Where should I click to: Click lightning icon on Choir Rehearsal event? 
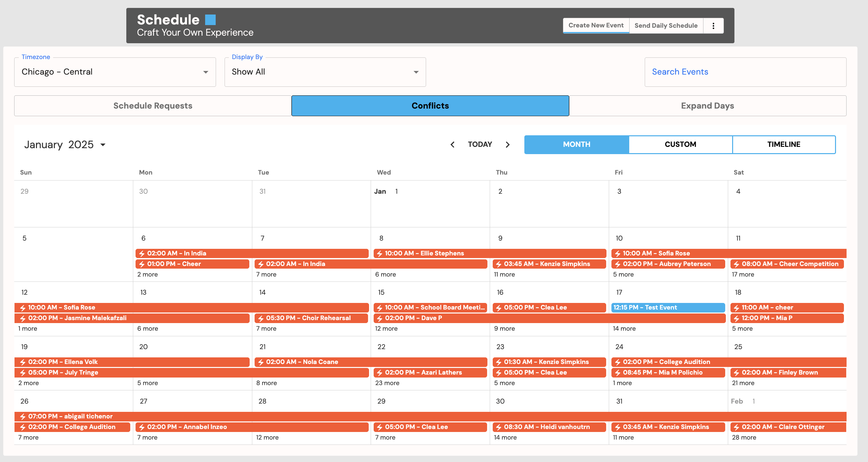pos(261,318)
